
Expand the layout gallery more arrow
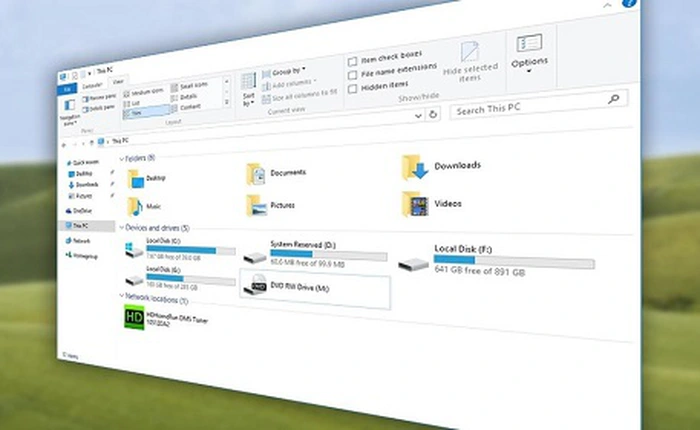coord(227,102)
